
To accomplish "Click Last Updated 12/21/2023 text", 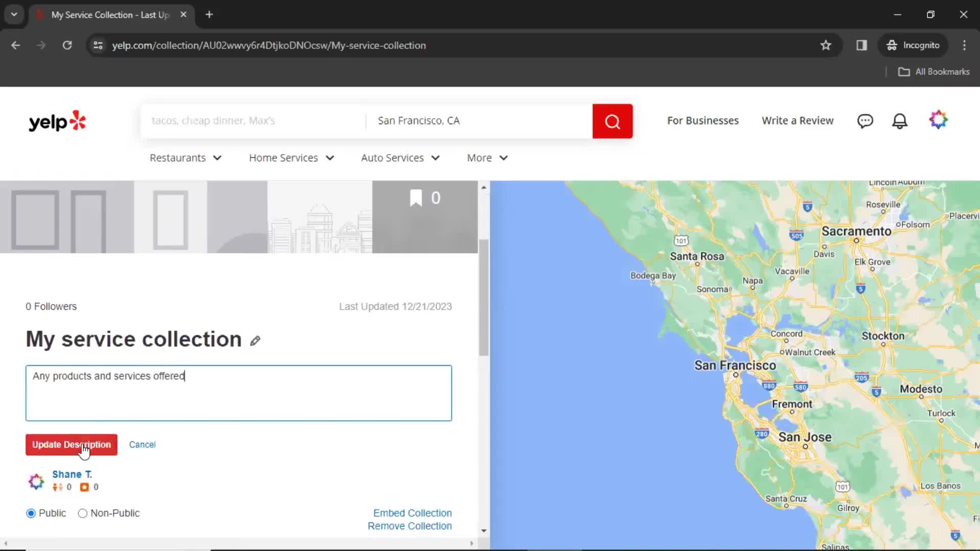I will pos(395,307).
